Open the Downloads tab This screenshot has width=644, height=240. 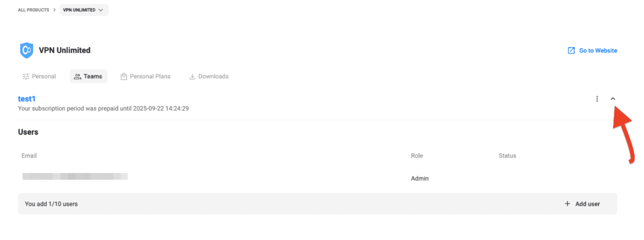[x=213, y=76]
